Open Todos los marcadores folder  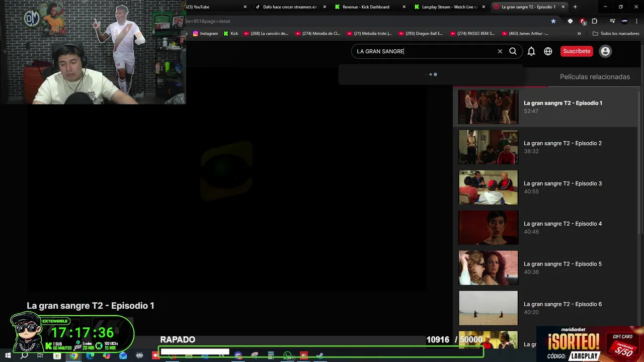coord(616,34)
